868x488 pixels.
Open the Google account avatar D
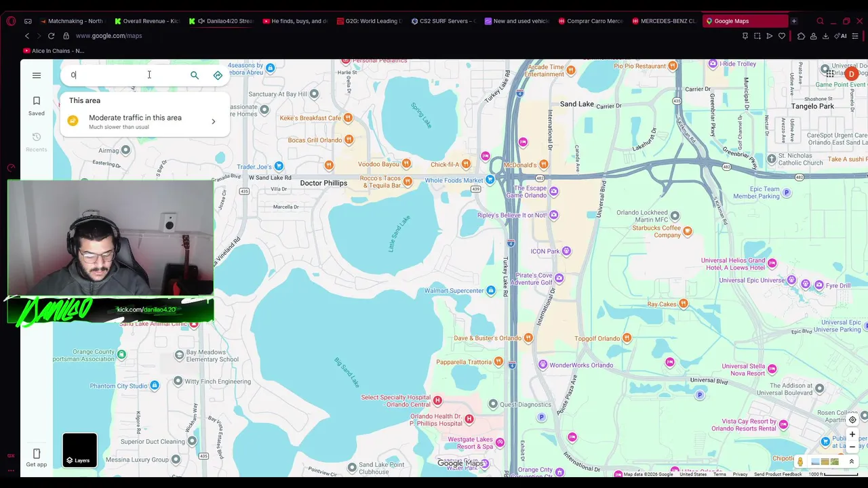coord(852,74)
